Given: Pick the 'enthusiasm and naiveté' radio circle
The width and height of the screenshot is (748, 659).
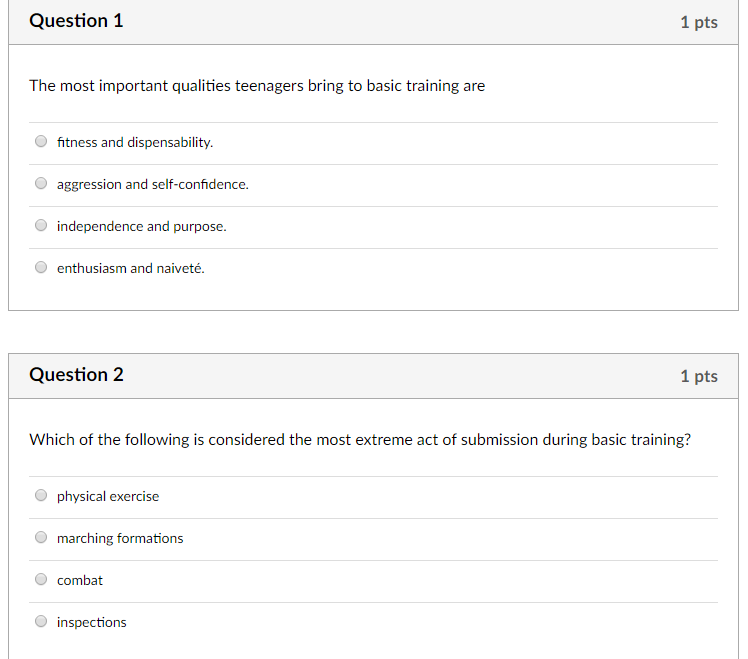Looking at the screenshot, I should [41, 267].
